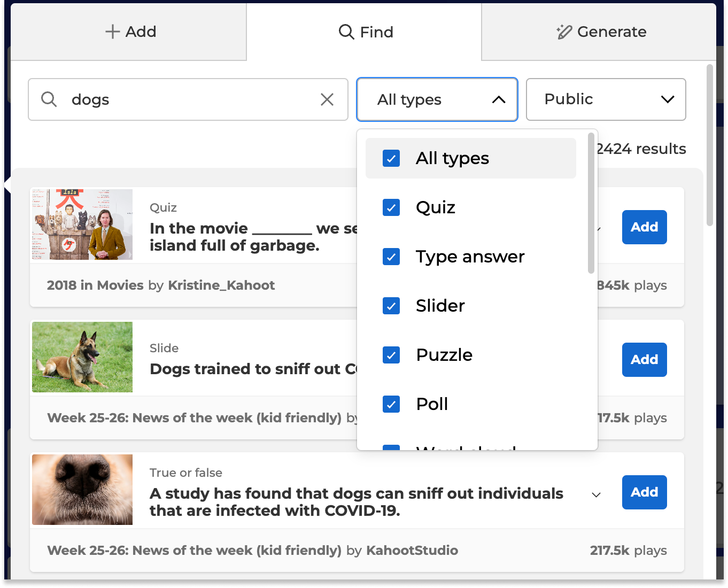
Task: Open the Public visibility dropdown
Action: [606, 99]
